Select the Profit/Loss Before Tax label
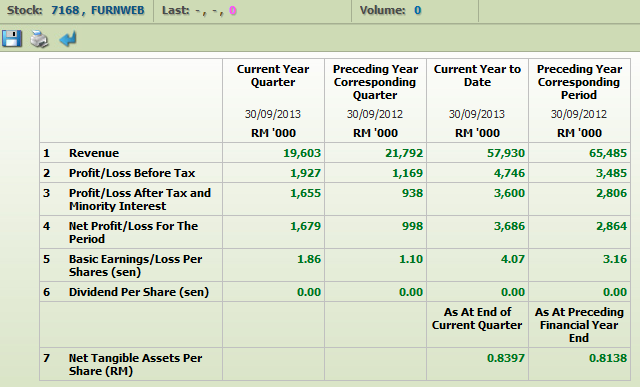 132,173
